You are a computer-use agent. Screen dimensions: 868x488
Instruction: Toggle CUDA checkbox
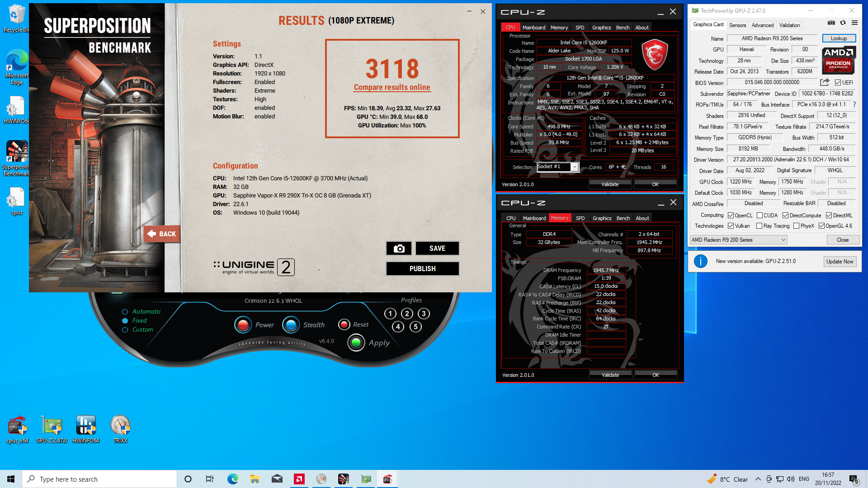tap(759, 216)
